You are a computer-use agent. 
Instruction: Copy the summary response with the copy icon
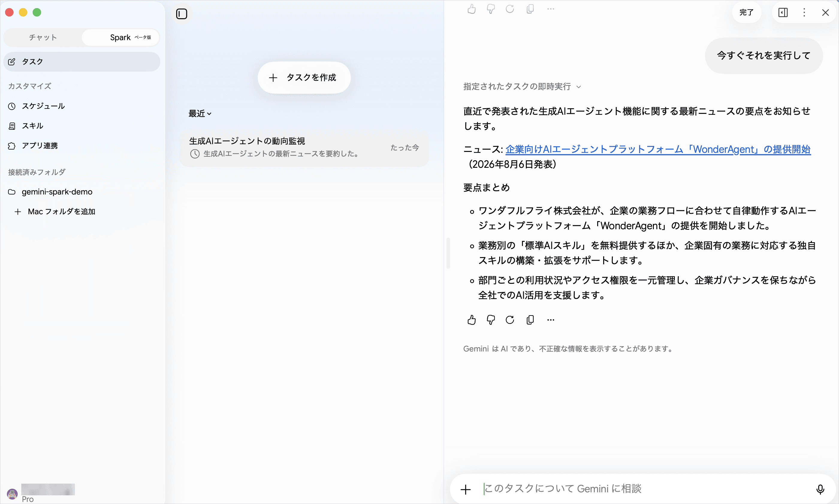[x=530, y=320]
